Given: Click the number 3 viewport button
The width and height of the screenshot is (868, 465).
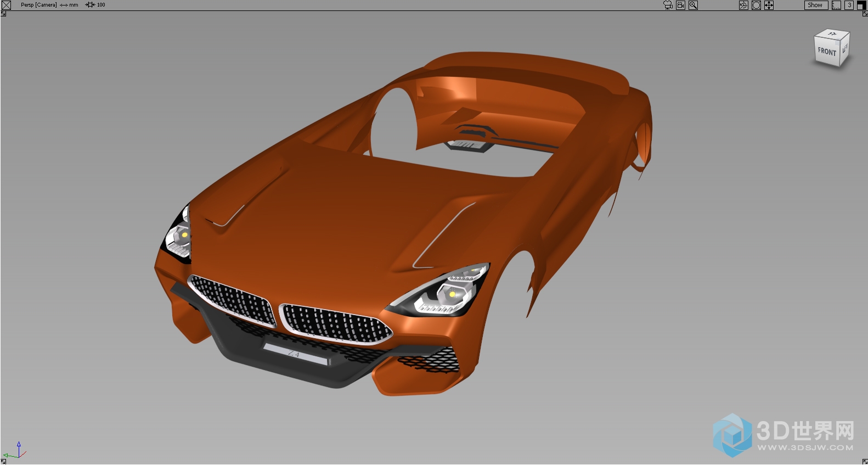Looking at the screenshot, I should (849, 5).
